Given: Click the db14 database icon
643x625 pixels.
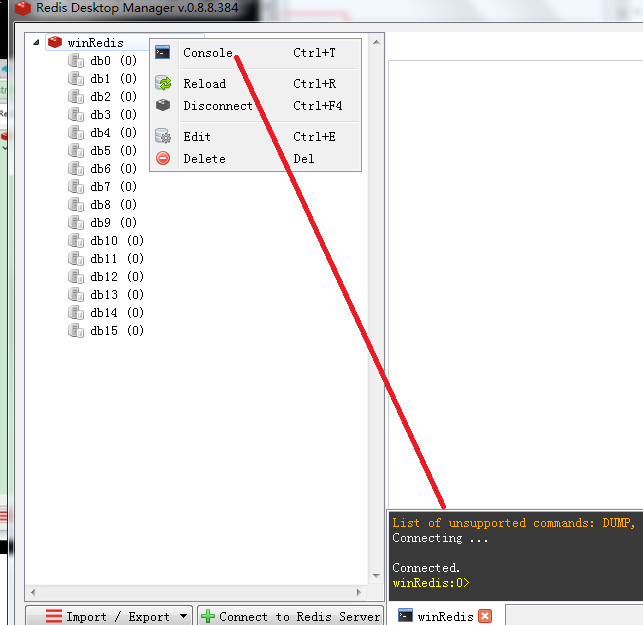Looking at the screenshot, I should [x=76, y=313].
